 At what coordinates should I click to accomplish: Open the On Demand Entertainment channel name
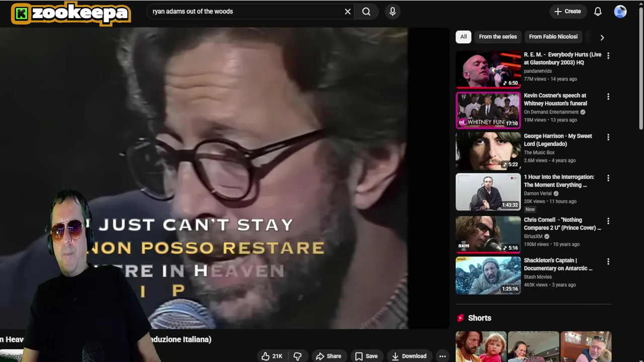[551, 112]
